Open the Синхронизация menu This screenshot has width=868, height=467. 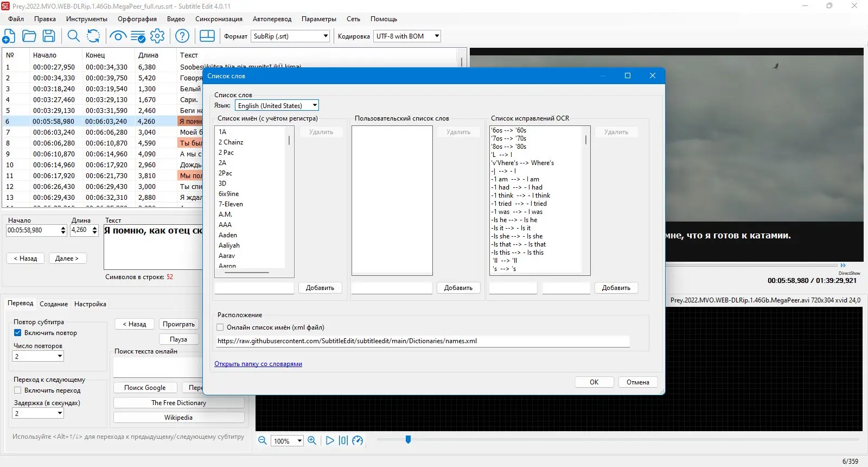pyautogui.click(x=219, y=19)
